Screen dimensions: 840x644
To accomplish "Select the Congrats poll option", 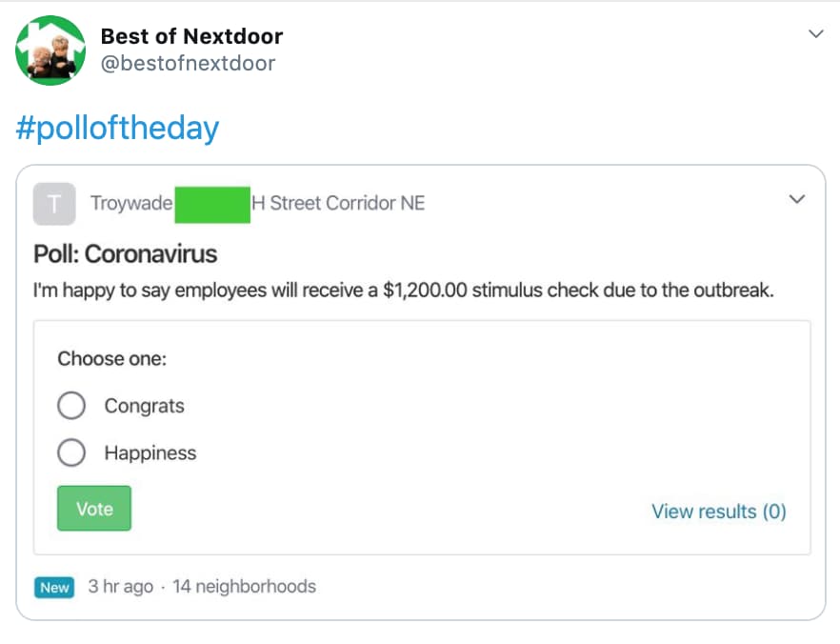I will [x=144, y=406].
